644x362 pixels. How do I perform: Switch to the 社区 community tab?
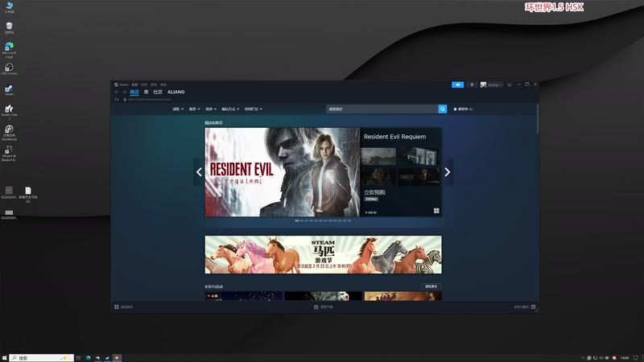coord(158,92)
